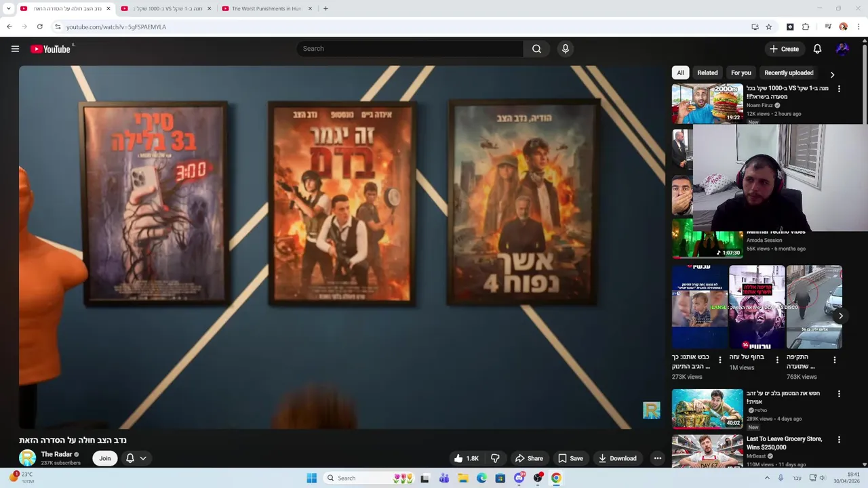Screen dimensions: 868x488
Task: Open a new browser tab
Action: click(x=325, y=9)
